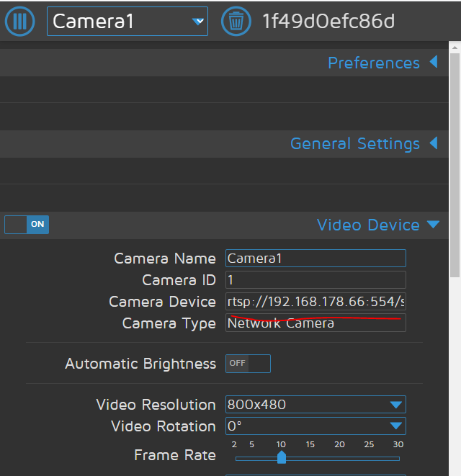Click the Preferences heading text
The image size is (461, 476).
point(373,63)
